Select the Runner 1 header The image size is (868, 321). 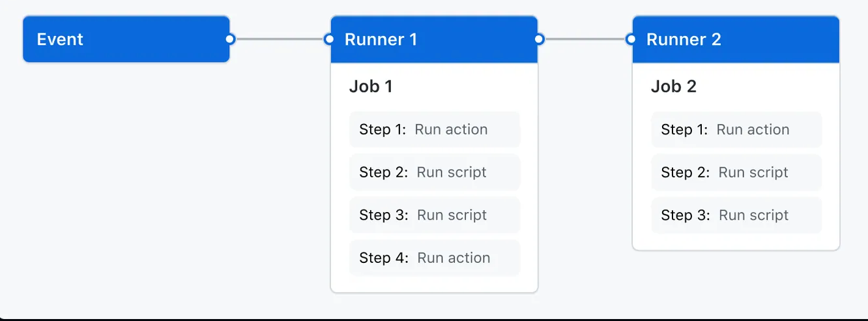point(434,39)
